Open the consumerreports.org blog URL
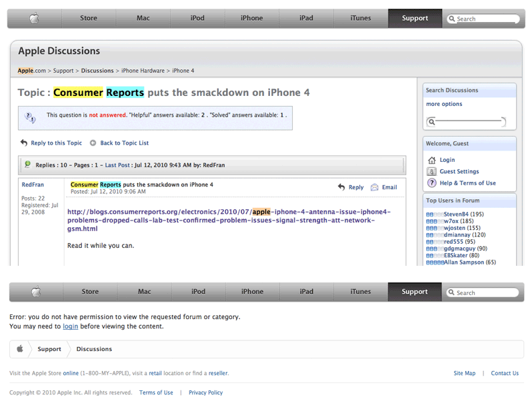Screen dimensions: 532x405 point(229,220)
